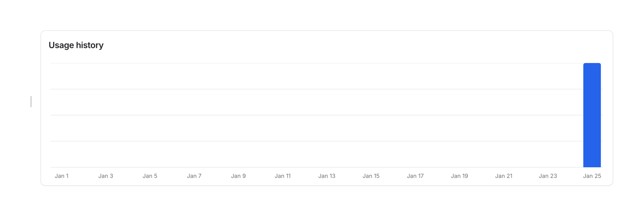Select the Jan 15 axis label

[371, 176]
